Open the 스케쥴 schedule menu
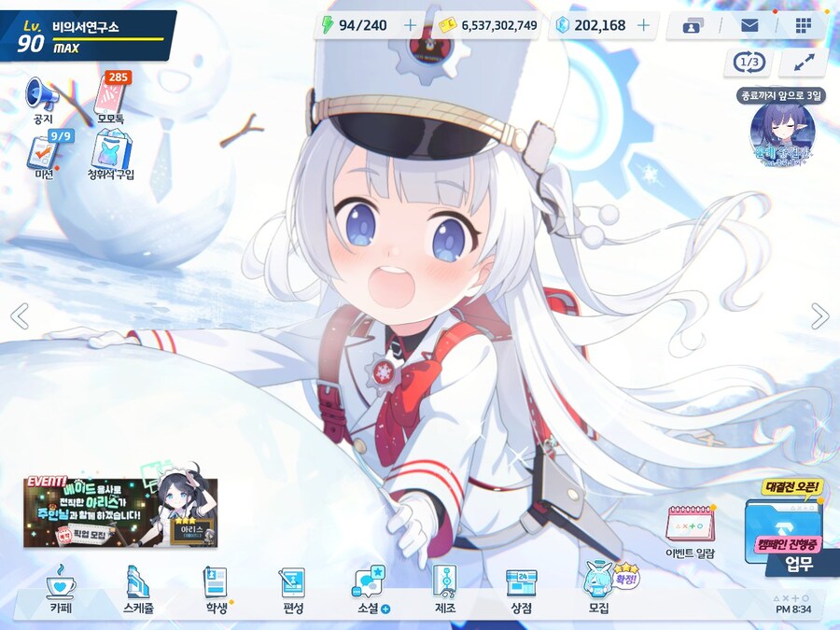 138,589
